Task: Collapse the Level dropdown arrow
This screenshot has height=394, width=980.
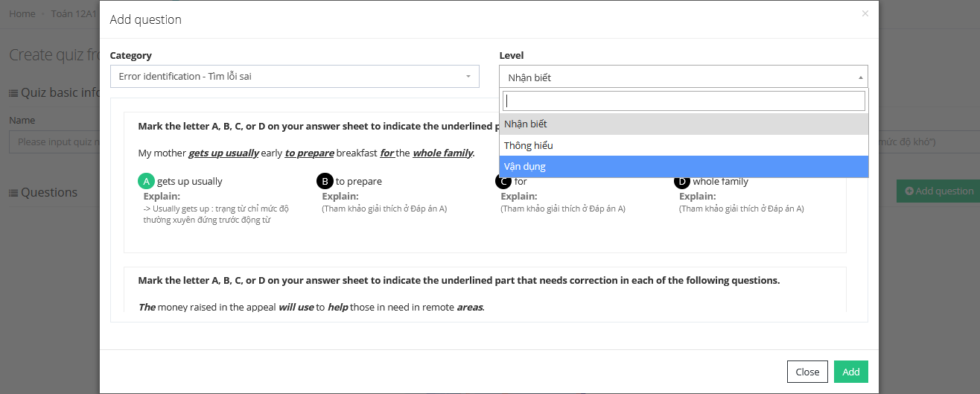Action: click(861, 77)
